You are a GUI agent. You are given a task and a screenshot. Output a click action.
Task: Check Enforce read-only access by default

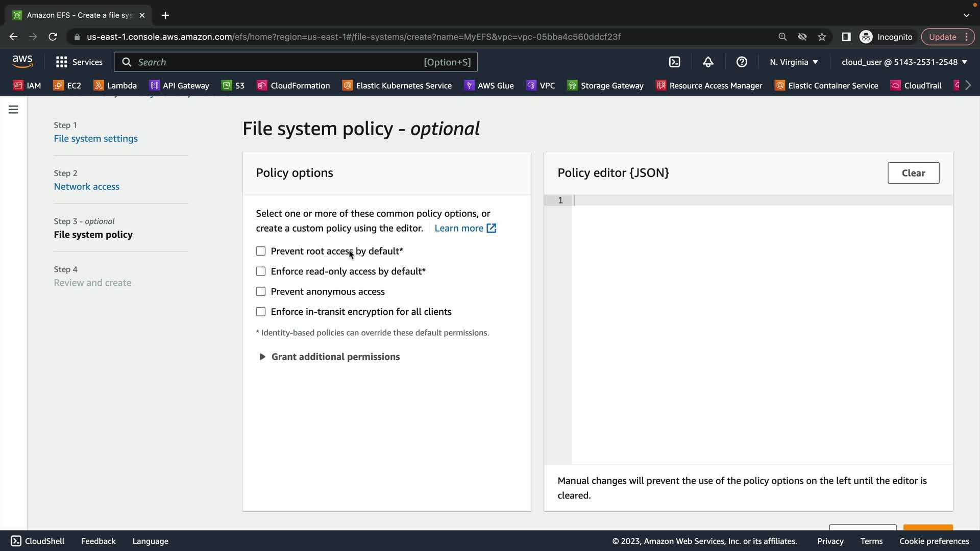261,271
